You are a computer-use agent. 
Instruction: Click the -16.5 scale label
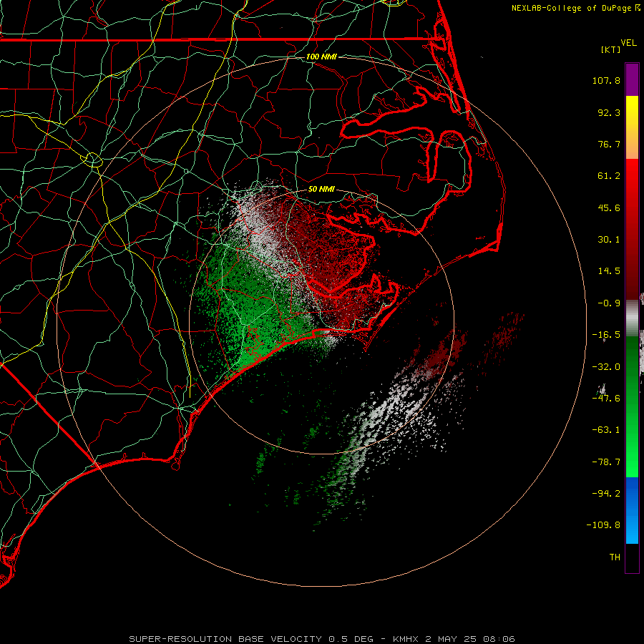tap(606, 335)
